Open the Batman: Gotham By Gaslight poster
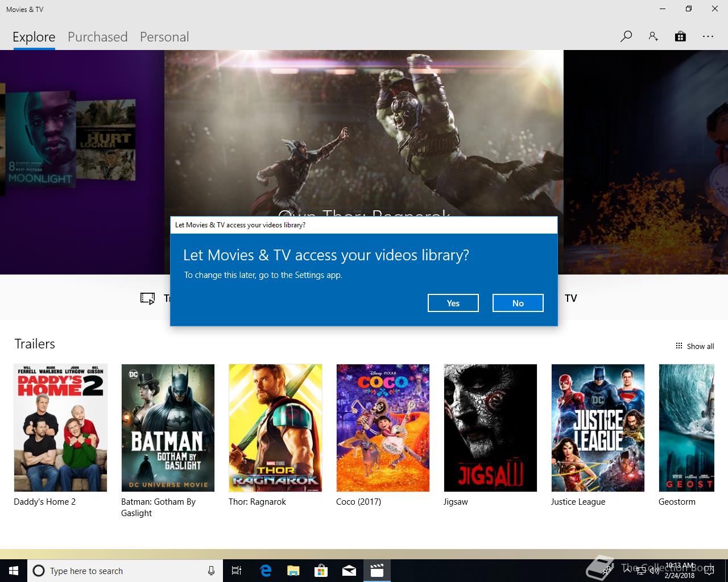The image size is (728, 582). (168, 428)
